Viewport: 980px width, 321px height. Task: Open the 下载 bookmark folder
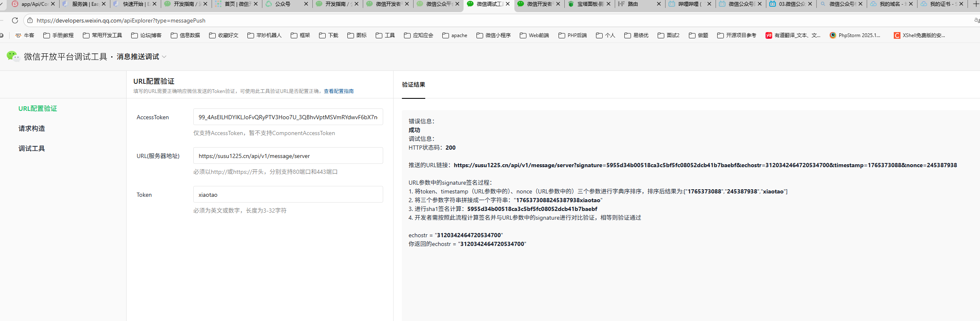(x=329, y=35)
